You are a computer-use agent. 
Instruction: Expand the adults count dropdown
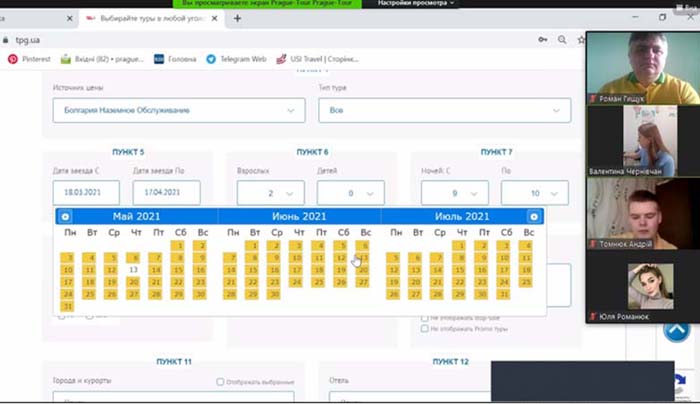271,193
